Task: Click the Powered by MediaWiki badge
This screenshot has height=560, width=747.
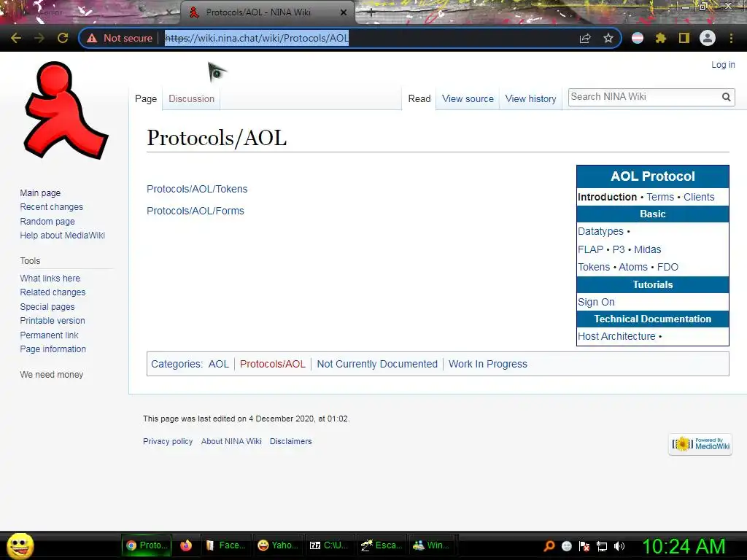Action: [700, 444]
